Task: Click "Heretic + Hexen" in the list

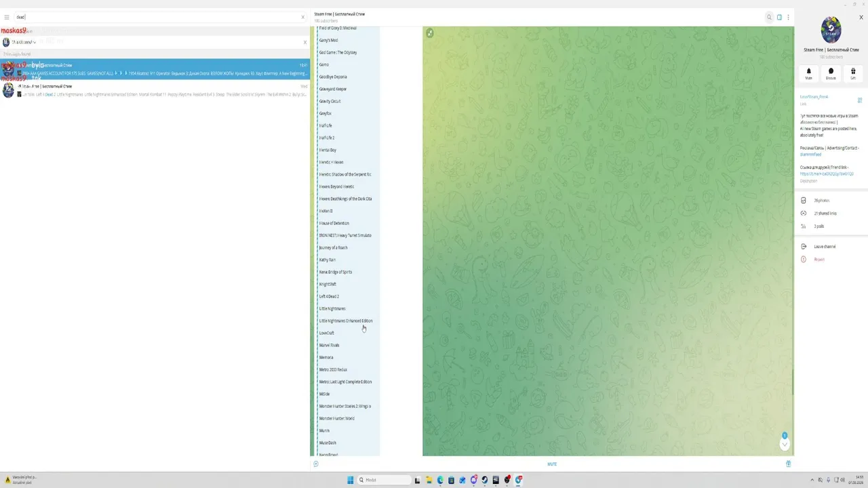Action: tap(332, 162)
